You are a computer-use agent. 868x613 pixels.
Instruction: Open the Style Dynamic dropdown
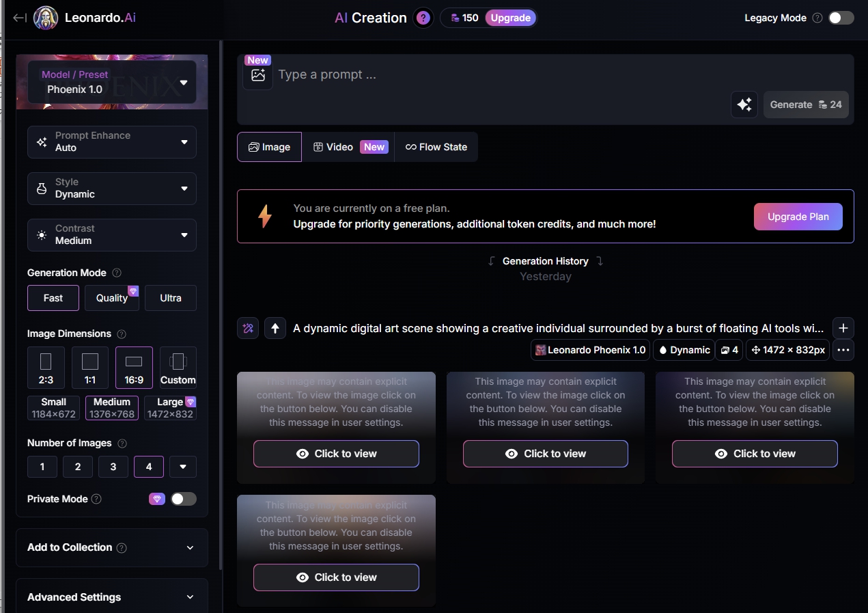pyautogui.click(x=112, y=189)
